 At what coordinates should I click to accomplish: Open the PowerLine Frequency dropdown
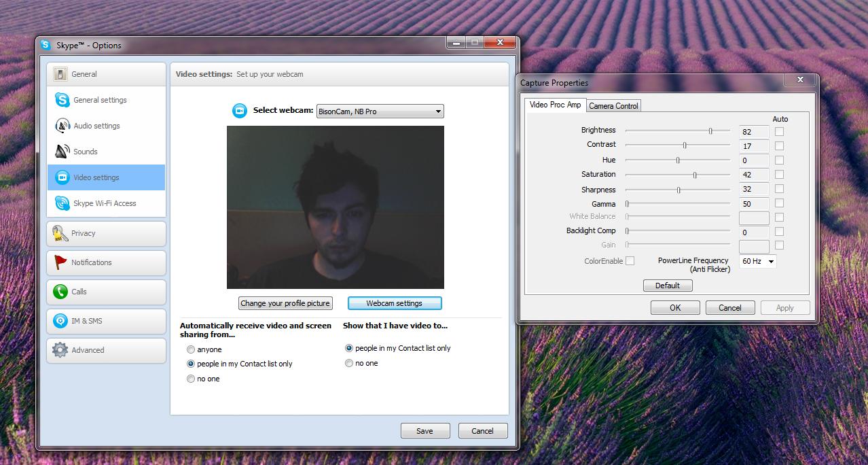point(757,261)
